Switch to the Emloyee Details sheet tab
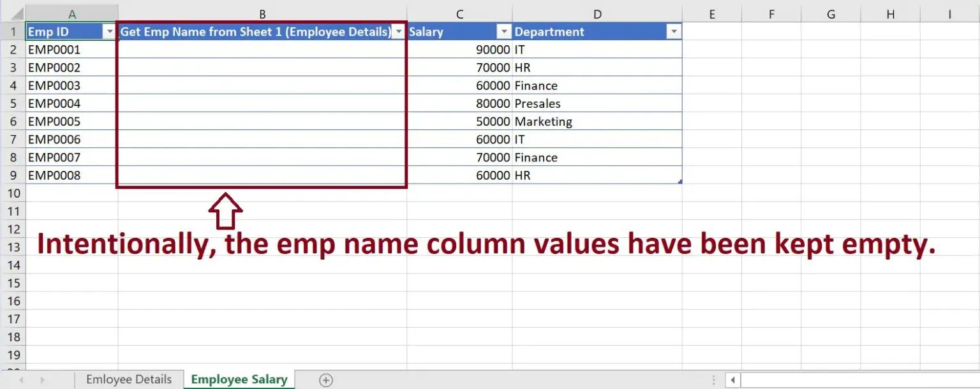 tap(128, 379)
